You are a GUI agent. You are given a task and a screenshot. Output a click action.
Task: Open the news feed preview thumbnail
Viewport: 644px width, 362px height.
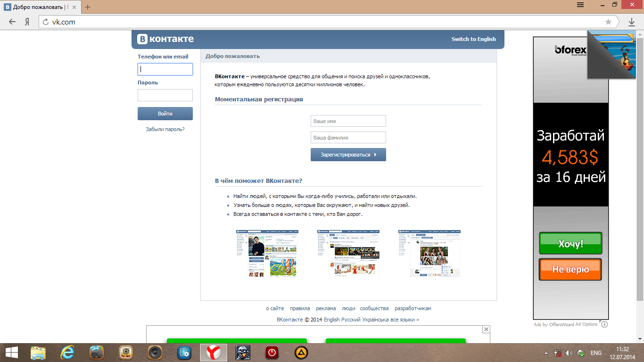(x=348, y=254)
